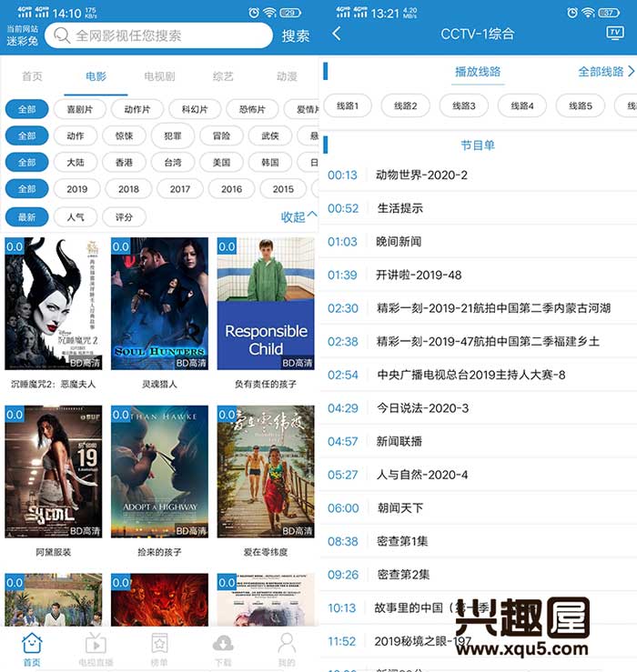Select 最新 sort option
This screenshot has height=672, width=637.
[x=26, y=217]
